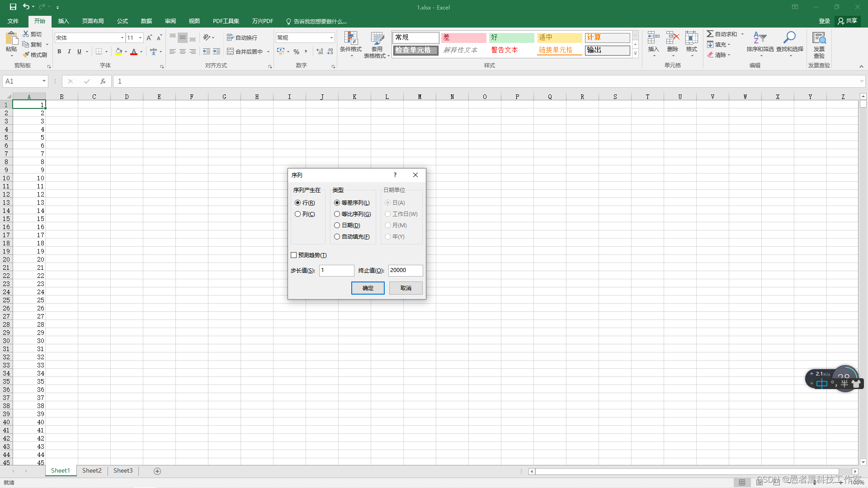Click the 开始 ribbon tab
The height and width of the screenshot is (488, 868).
tap(40, 21)
